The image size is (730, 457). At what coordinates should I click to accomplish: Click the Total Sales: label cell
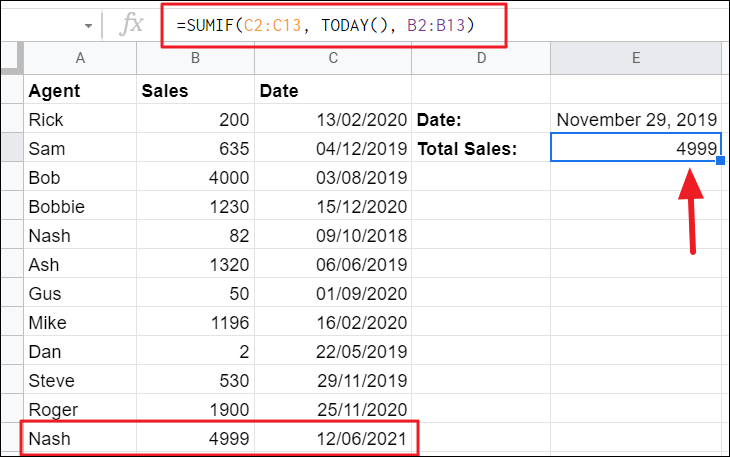click(481, 149)
